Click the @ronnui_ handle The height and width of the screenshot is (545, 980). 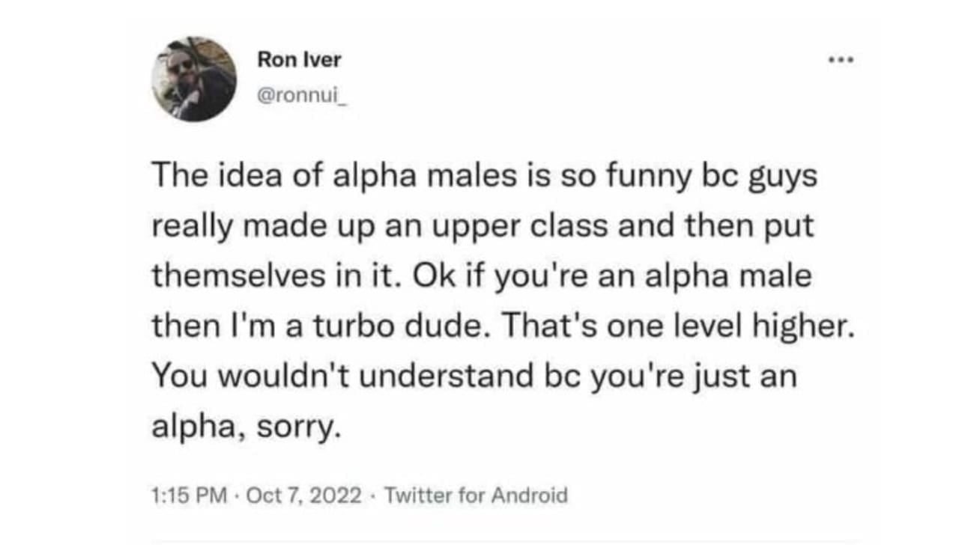pyautogui.click(x=299, y=97)
